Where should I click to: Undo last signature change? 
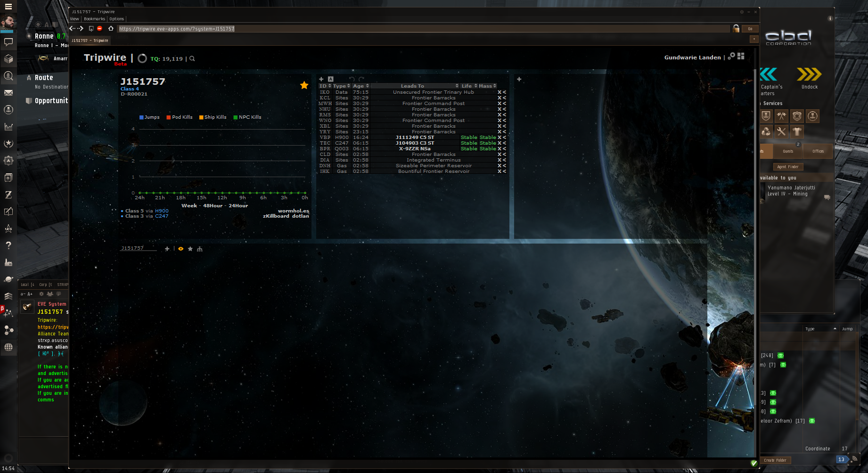[x=352, y=79]
